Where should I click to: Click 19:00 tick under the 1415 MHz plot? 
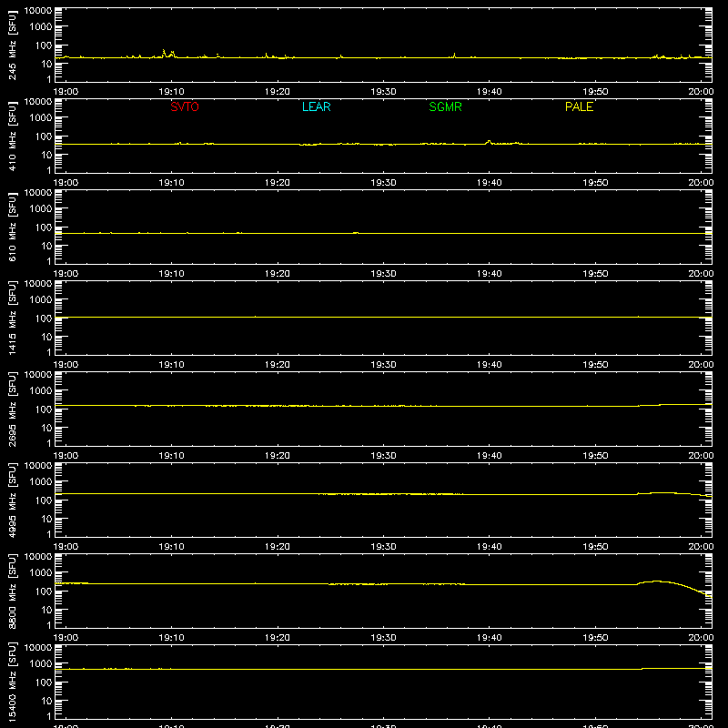[x=66, y=365]
